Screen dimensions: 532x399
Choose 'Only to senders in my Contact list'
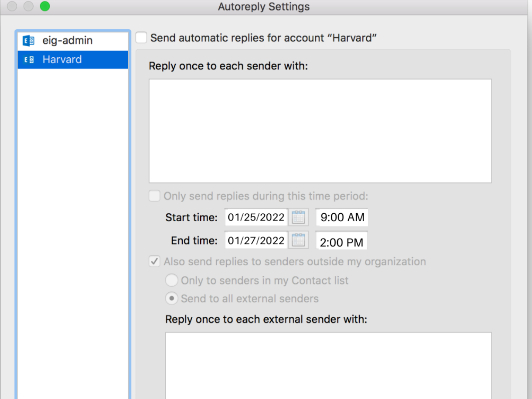click(x=172, y=280)
